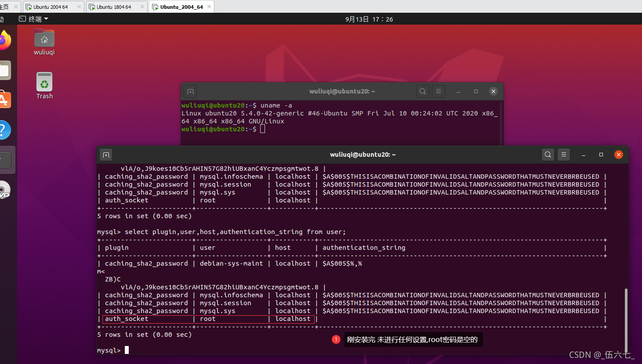The image size is (642, 364).
Task: Minimize the back uname terminal window
Action: (458, 91)
